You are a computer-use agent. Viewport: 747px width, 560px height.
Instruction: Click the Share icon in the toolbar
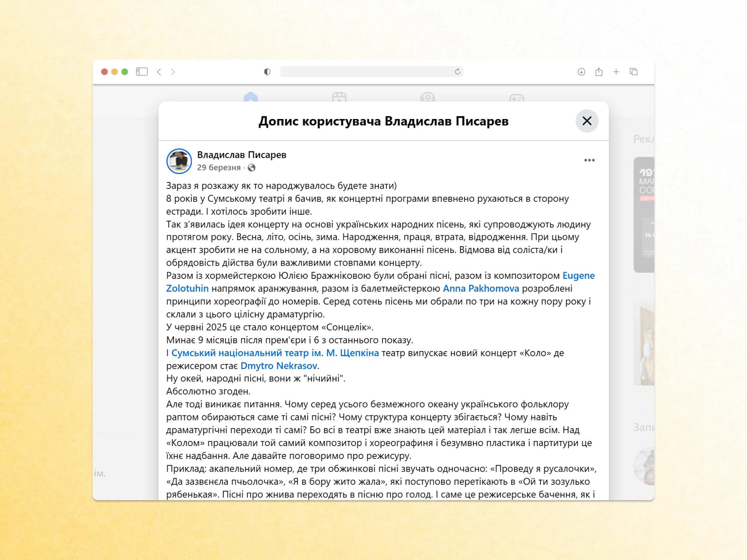599,72
